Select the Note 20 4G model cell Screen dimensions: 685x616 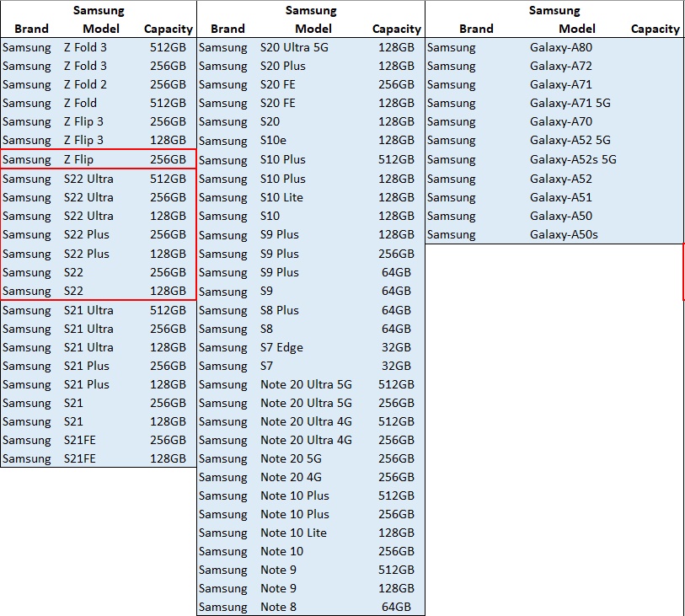291,477
